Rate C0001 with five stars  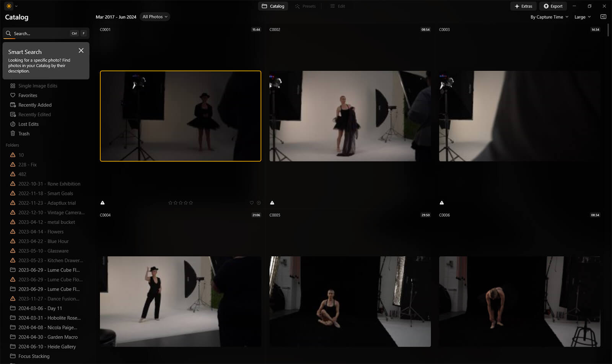pos(191,203)
